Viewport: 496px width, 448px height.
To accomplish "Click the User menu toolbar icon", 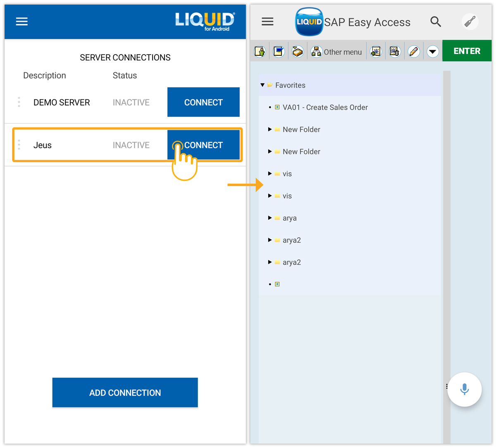I will click(x=260, y=52).
